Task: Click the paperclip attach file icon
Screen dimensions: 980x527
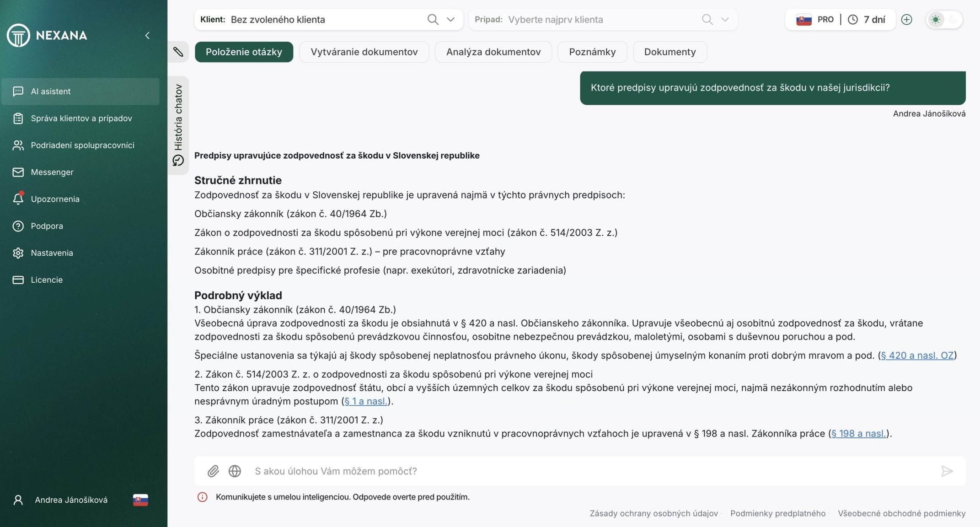Action: 213,471
